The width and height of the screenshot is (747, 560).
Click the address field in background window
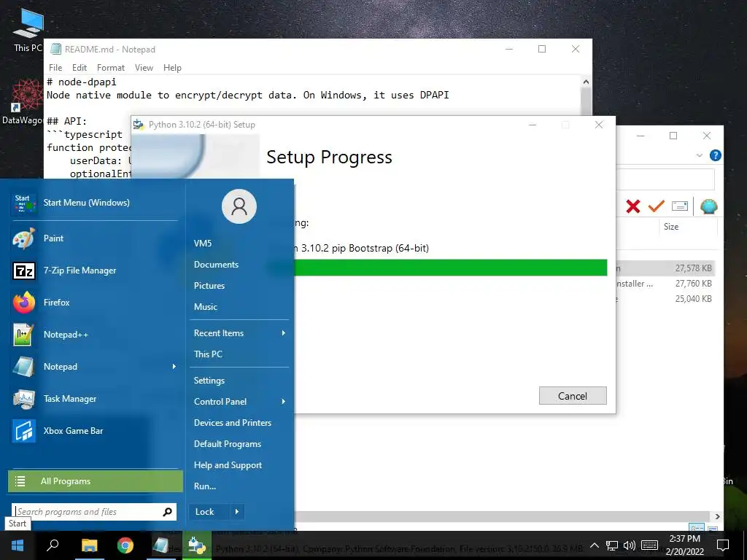[x=665, y=179]
